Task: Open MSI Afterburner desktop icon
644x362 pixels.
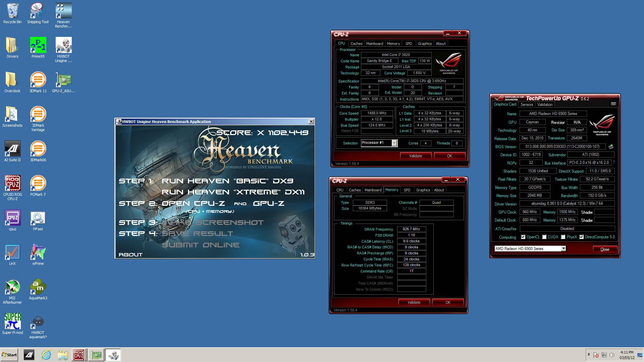Action: pyautogui.click(x=12, y=292)
